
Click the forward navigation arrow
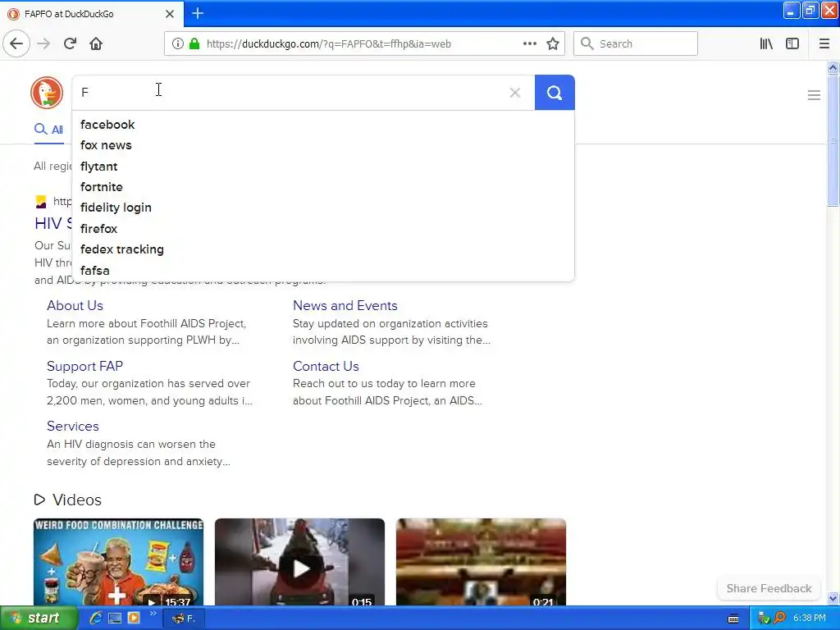43,43
